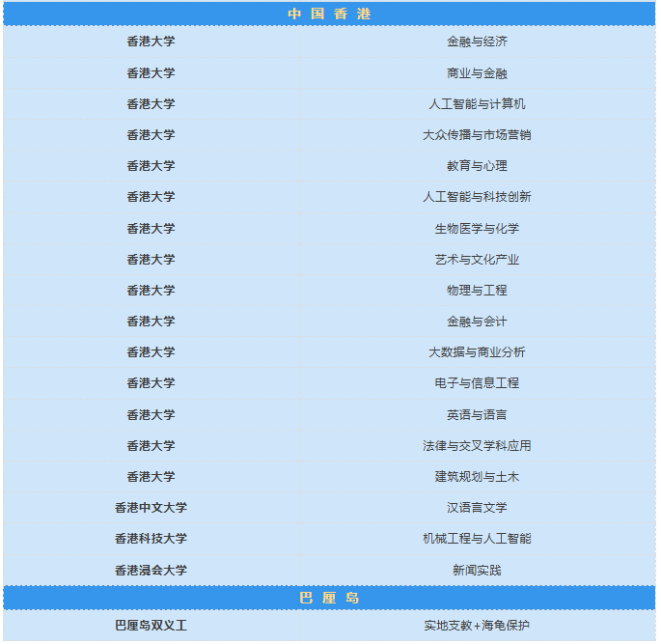
Task: Select the 金融与经济 program cell
Action: (477, 42)
